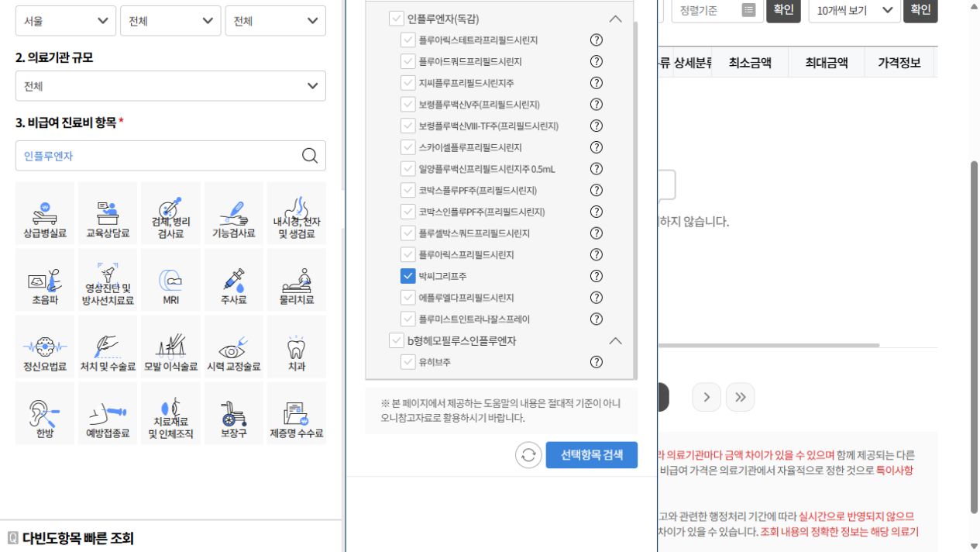Click the 최소금액 column header
The height and width of the screenshot is (552, 980).
[x=750, y=63]
